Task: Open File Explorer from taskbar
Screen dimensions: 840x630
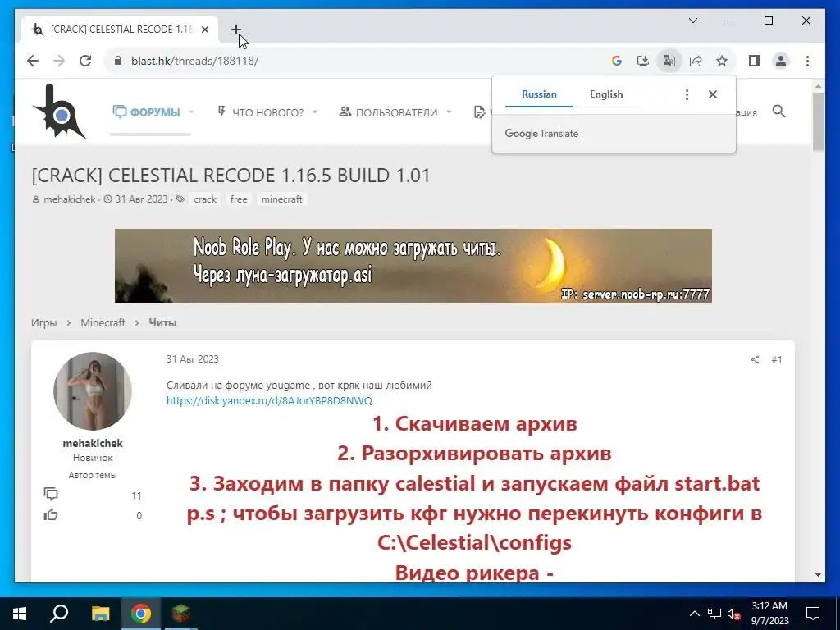Action: pos(100,614)
